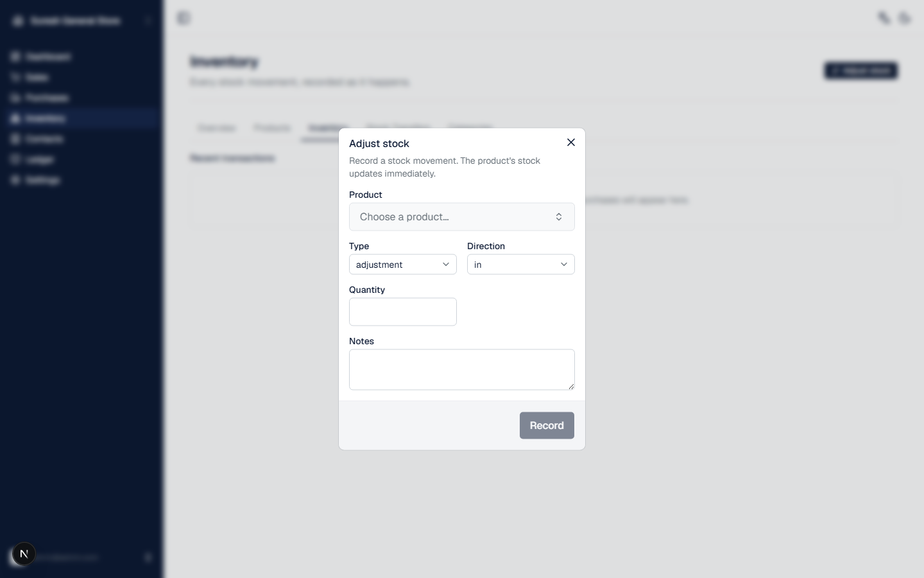Click the Next.js dev tools badge
924x578 pixels.
click(24, 554)
